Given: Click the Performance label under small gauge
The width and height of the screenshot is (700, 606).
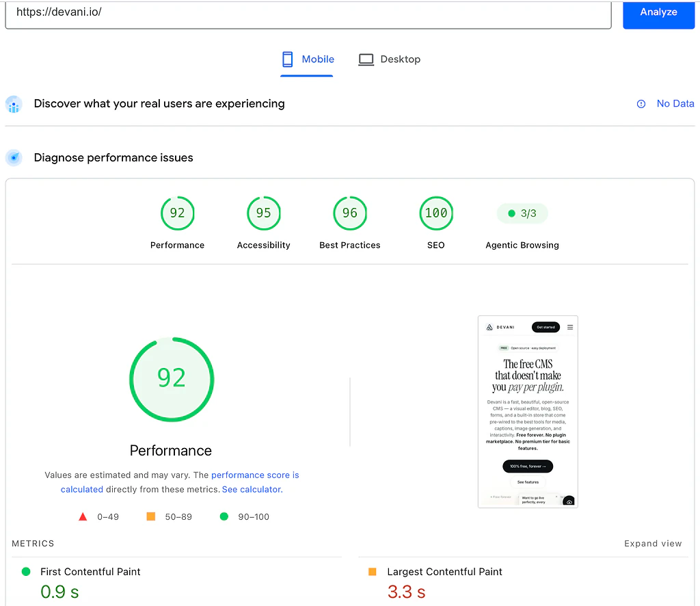Looking at the screenshot, I should coord(177,245).
